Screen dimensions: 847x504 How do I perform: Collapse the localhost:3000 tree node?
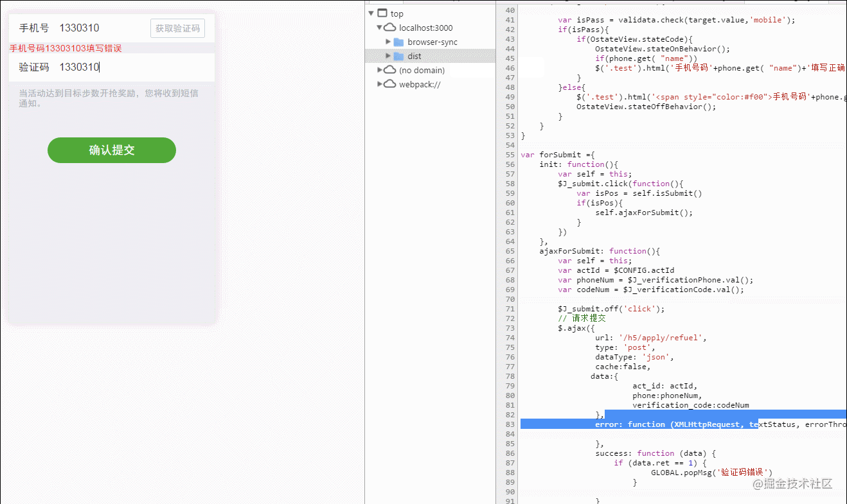380,28
